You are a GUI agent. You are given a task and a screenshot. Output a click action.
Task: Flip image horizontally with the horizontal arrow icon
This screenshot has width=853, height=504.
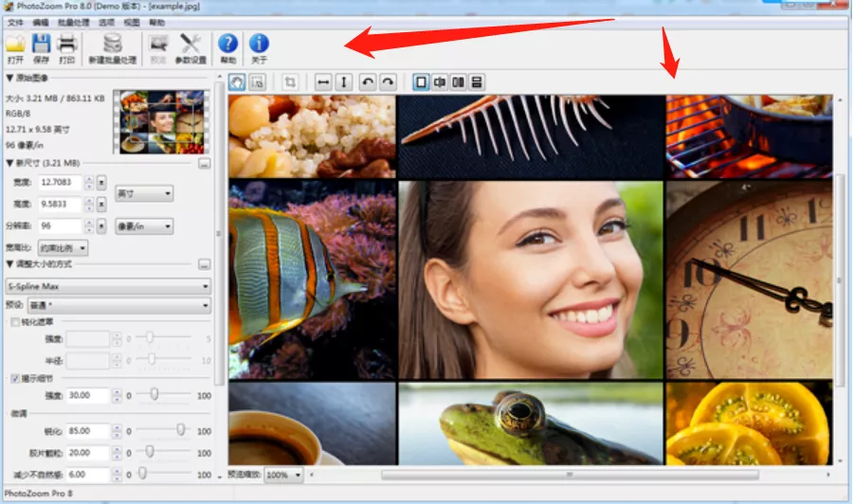[323, 82]
